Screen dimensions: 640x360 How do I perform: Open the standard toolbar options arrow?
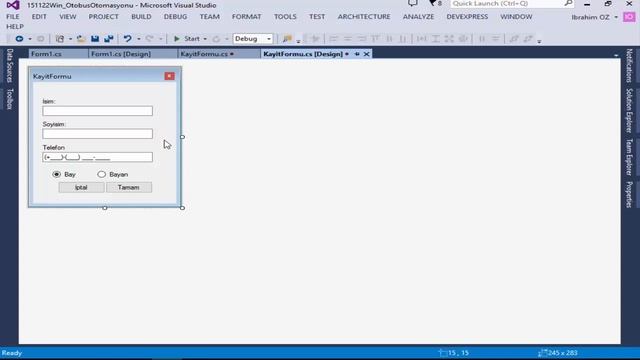[298, 41]
